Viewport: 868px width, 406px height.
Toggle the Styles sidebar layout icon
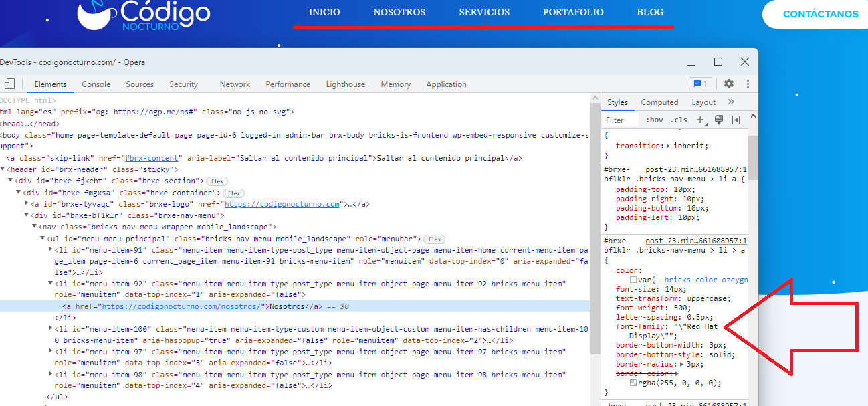pos(738,120)
